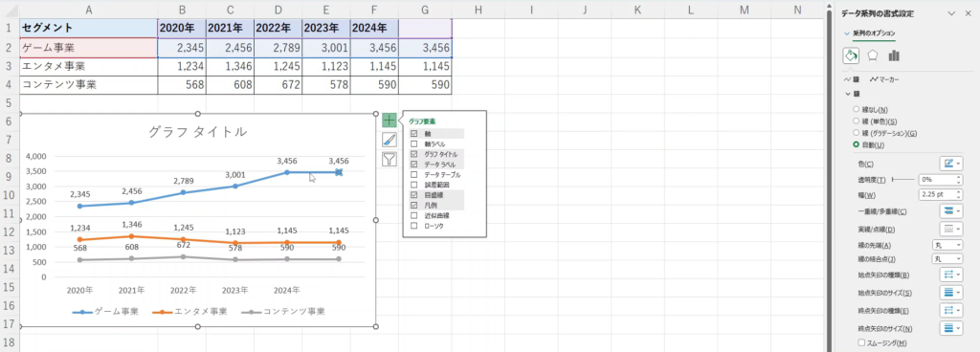Open the 始点矢印の種類 arrow type picker
This screenshot has height=352, width=980.
click(950, 275)
